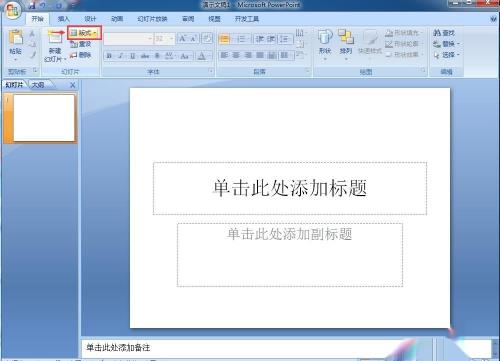Toggle Italic formatting
Image resolution: width=500 pixels, height=361 pixels.
121,56
